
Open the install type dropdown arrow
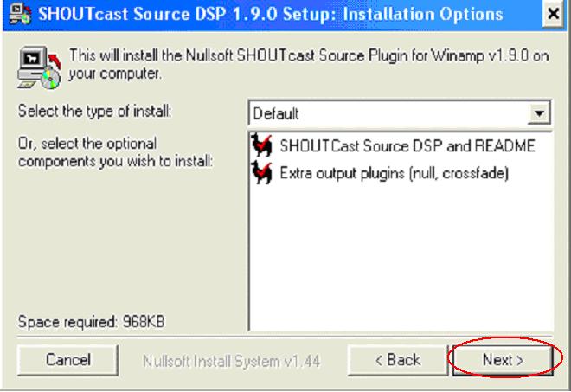pyautogui.click(x=539, y=113)
